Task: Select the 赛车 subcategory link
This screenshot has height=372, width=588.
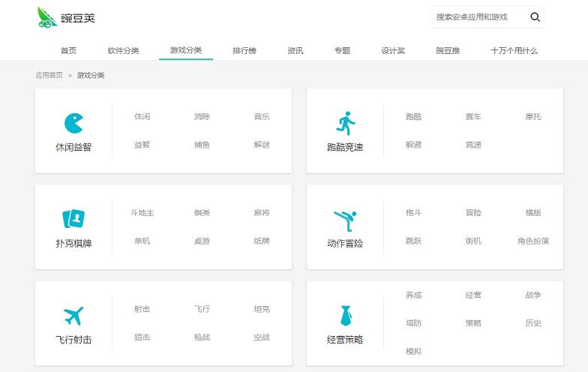Action: [x=473, y=117]
